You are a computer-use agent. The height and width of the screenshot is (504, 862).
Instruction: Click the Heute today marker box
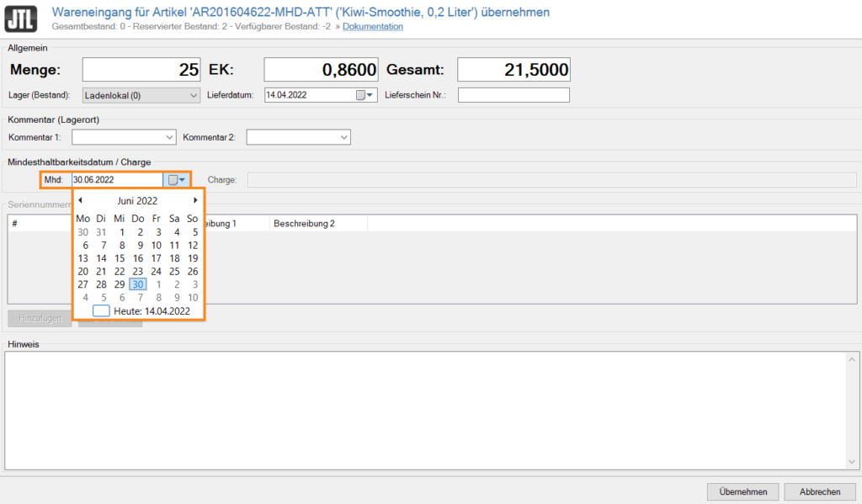pyautogui.click(x=101, y=310)
